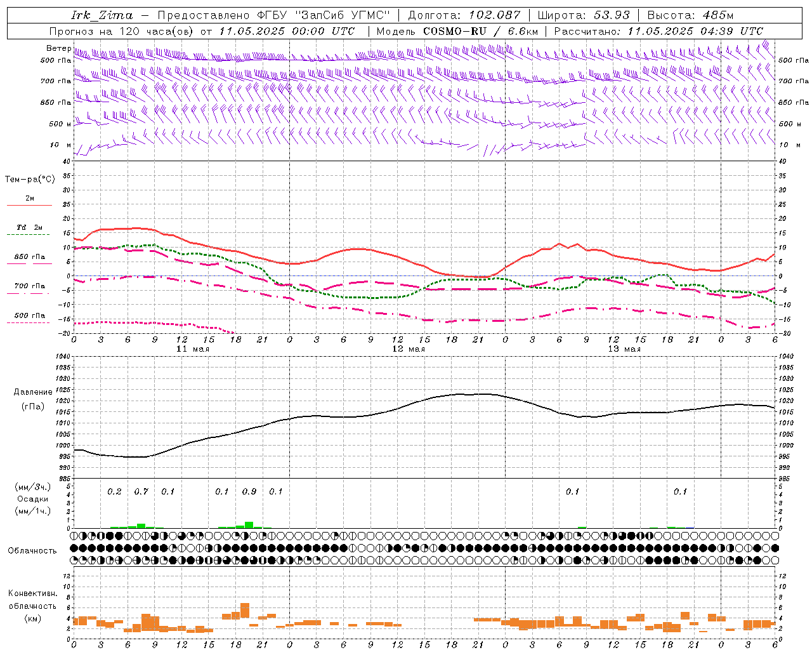Click the "Предоставлено ФГБУ ЗапСиб УГМС" text
This screenshot has width=812, height=650.
(273, 15)
